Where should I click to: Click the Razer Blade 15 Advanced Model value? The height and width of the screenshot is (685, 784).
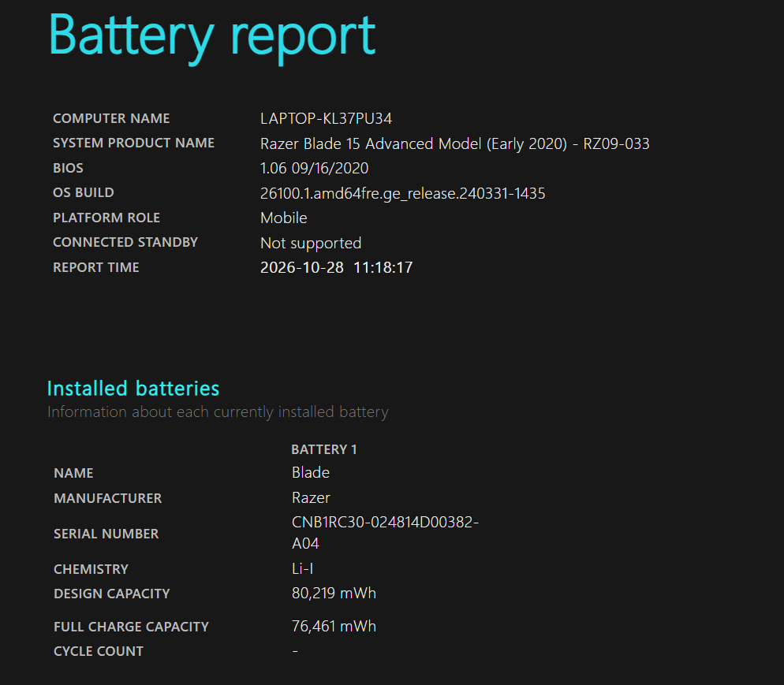455,144
